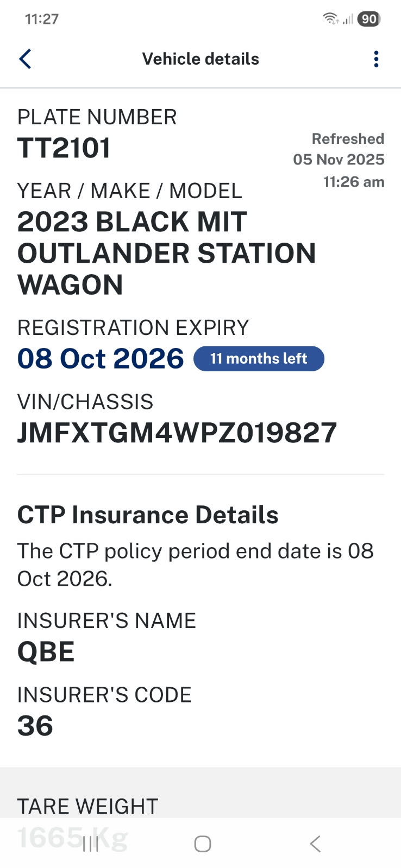Tap the 2023 Black MIT Outlander description
The width and height of the screenshot is (401, 868).
[x=166, y=253]
